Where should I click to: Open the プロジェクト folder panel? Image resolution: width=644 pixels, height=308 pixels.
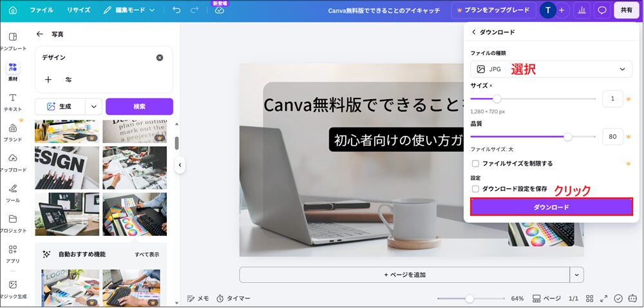click(x=13, y=224)
